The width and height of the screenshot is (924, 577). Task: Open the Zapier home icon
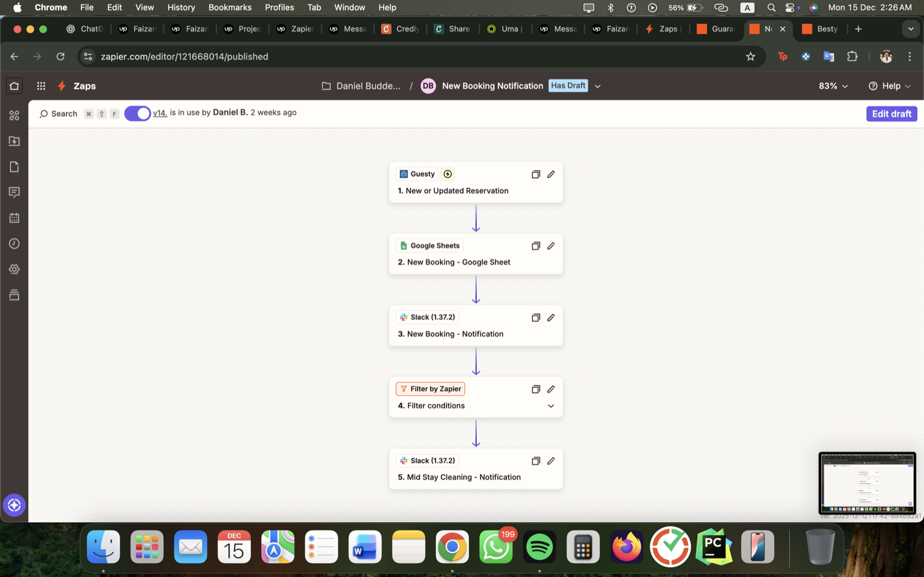pyautogui.click(x=14, y=86)
